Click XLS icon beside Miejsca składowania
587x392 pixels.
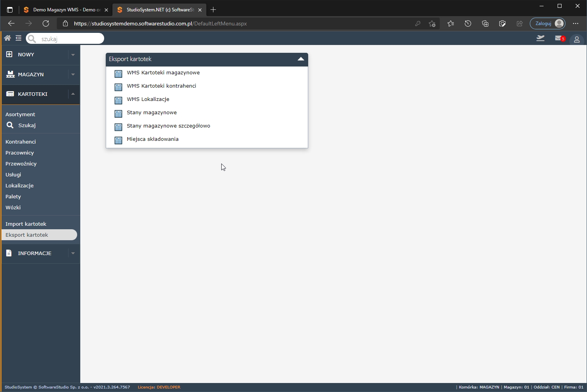click(x=118, y=140)
